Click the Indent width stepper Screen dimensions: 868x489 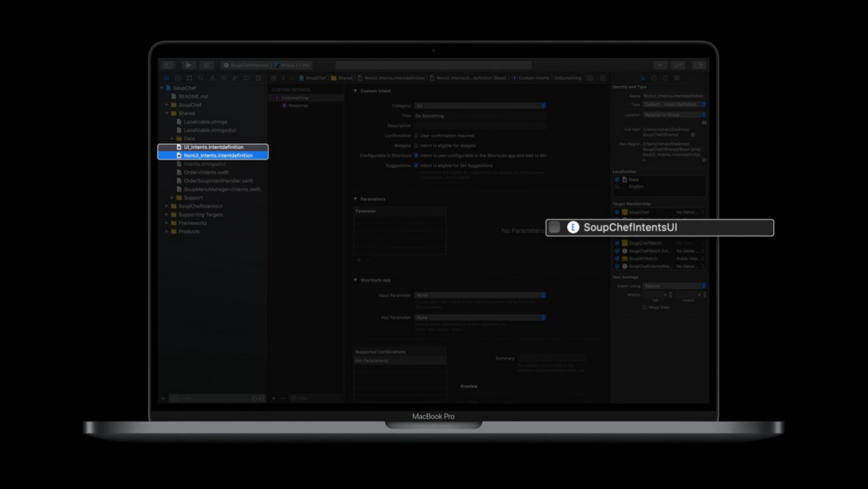pos(704,294)
